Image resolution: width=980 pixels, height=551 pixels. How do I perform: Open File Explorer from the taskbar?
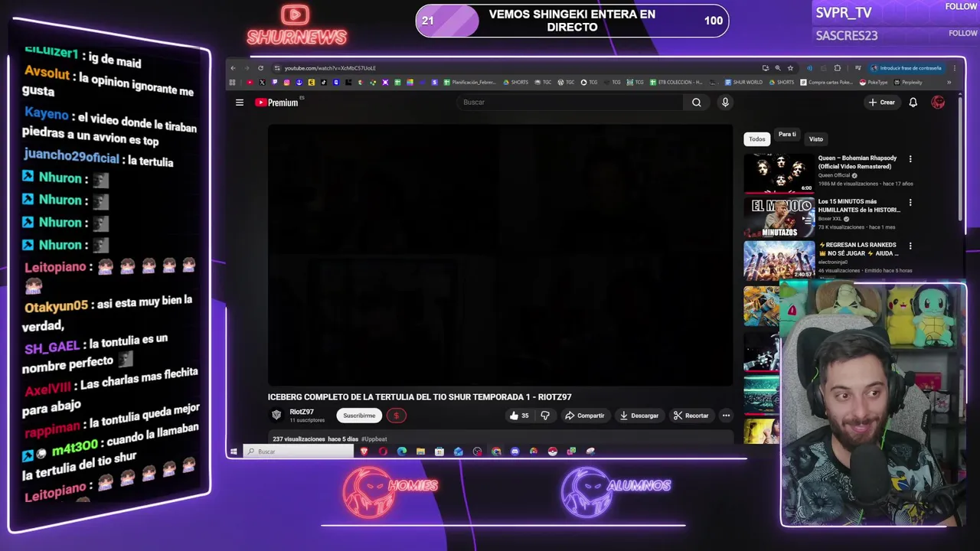(x=420, y=452)
